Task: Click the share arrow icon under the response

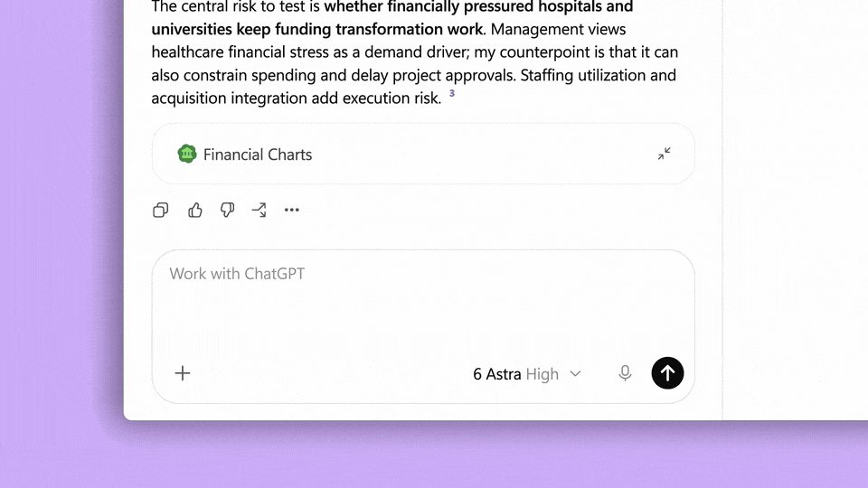Action: pyautogui.click(x=259, y=211)
